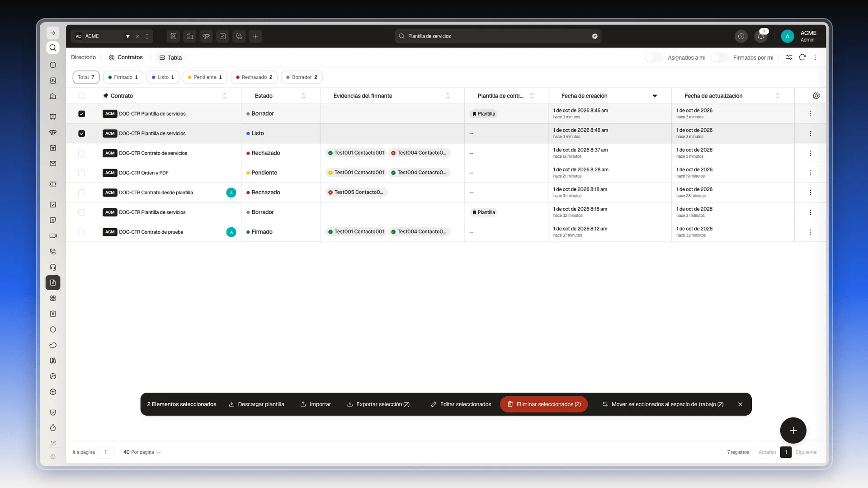868x488 pixels.
Task: Switch to the Tabla view tab
Action: pos(170,57)
